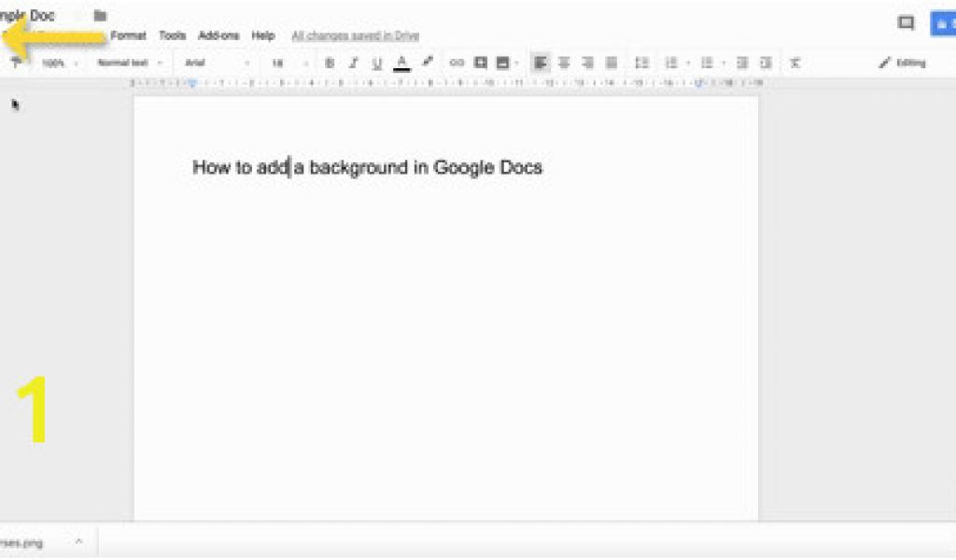
Task: Clear formatting from the text
Action: 794,63
